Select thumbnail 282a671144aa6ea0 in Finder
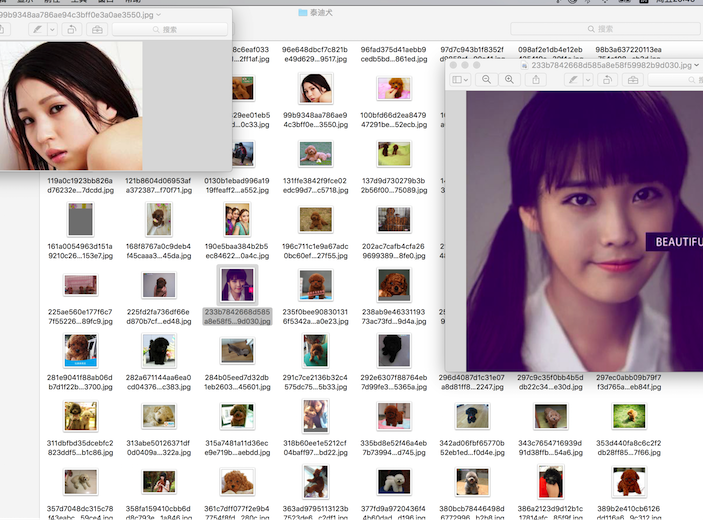The height and width of the screenshot is (520, 703). 159,350
